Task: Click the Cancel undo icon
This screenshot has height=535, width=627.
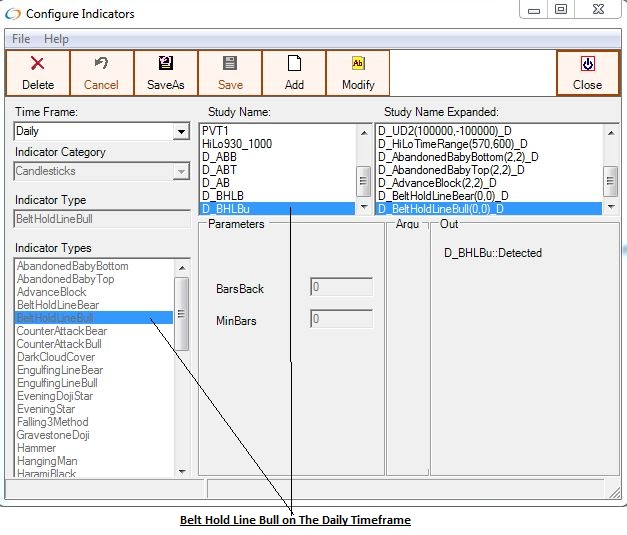Action: tap(101, 64)
